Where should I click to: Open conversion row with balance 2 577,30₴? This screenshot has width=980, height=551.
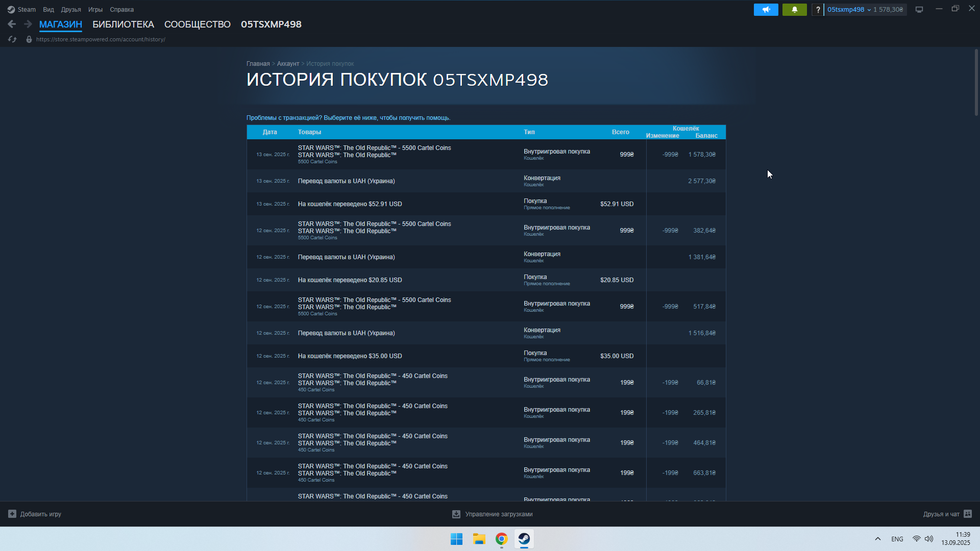486,181
